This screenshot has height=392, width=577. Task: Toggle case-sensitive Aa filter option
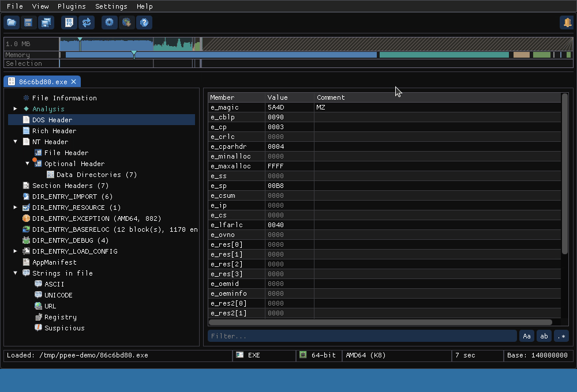527,336
